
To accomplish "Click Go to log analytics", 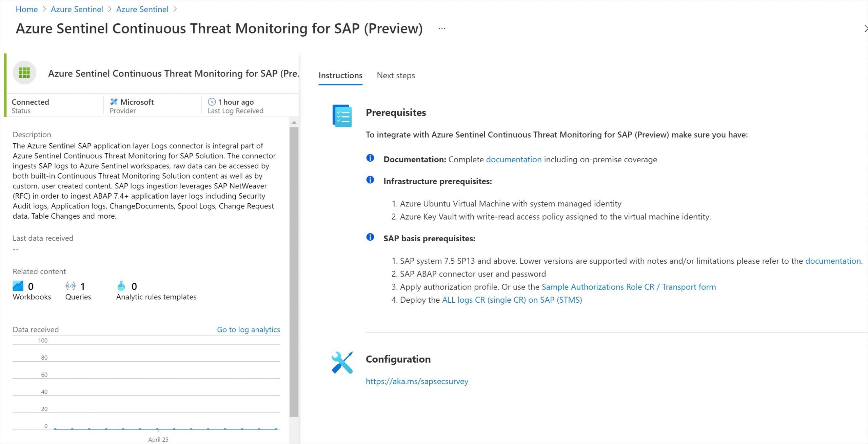I will [249, 329].
